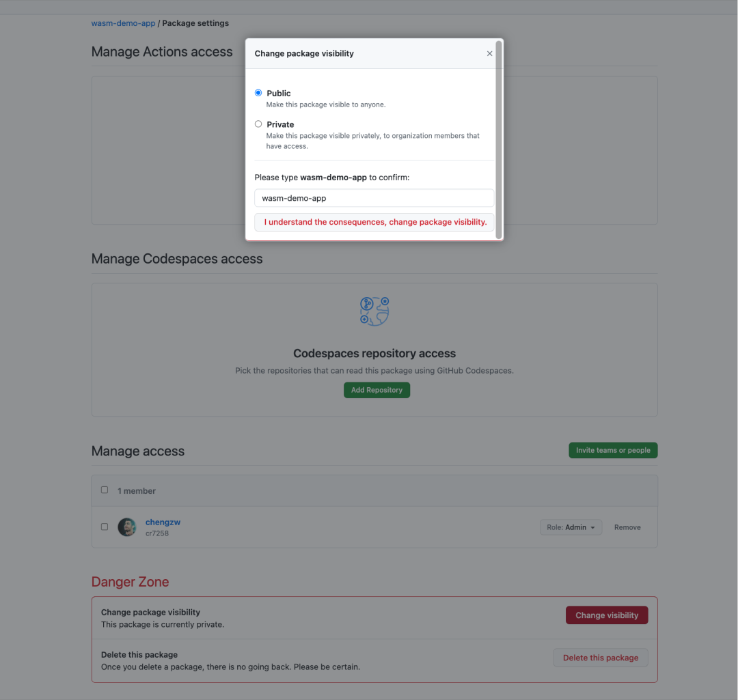Click the package name confirmation input field

pyautogui.click(x=374, y=198)
